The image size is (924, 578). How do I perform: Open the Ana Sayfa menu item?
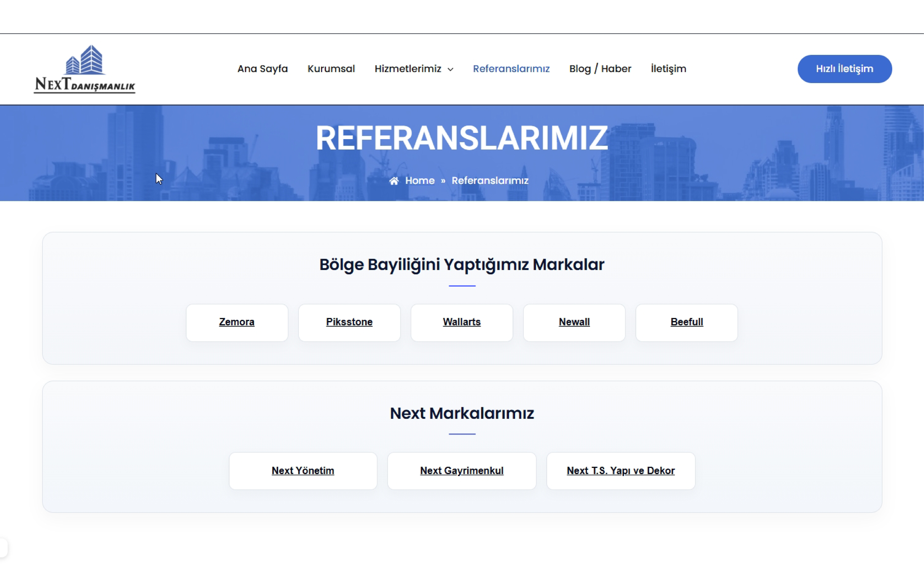[x=262, y=69]
